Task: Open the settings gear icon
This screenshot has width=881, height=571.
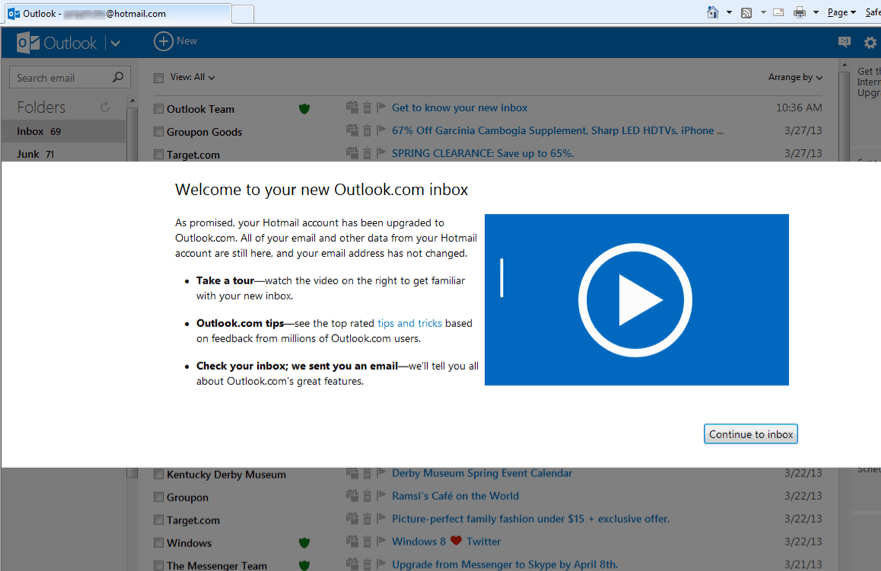Action: (870, 43)
